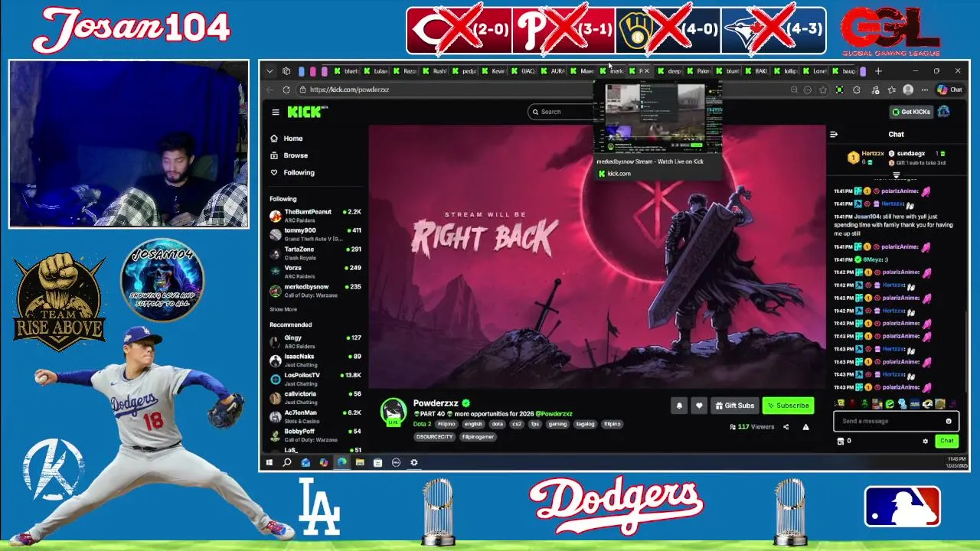Image resolution: width=980 pixels, height=551 pixels.
Task: Open File Explorer from taskbar
Action: click(x=360, y=462)
